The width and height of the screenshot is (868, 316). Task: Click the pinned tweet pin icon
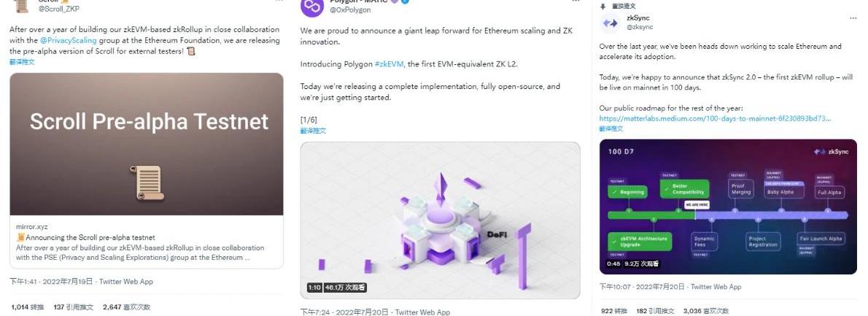click(x=603, y=6)
